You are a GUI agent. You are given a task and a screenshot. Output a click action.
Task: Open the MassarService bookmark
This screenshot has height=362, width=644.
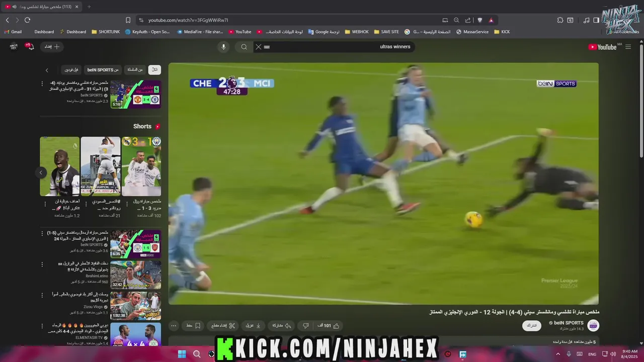472,32
